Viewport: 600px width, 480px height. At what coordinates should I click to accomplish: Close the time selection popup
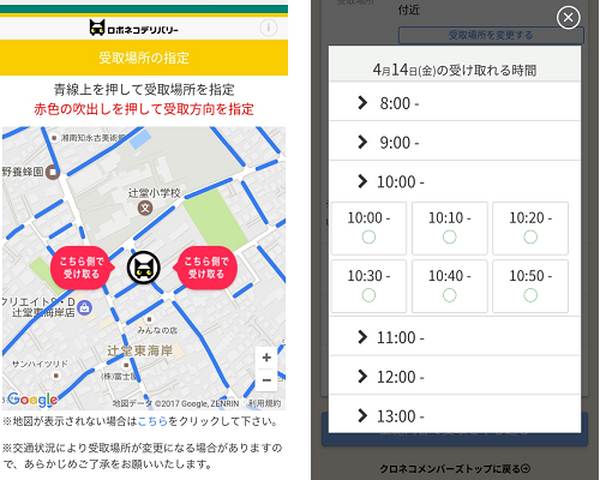coord(568,18)
